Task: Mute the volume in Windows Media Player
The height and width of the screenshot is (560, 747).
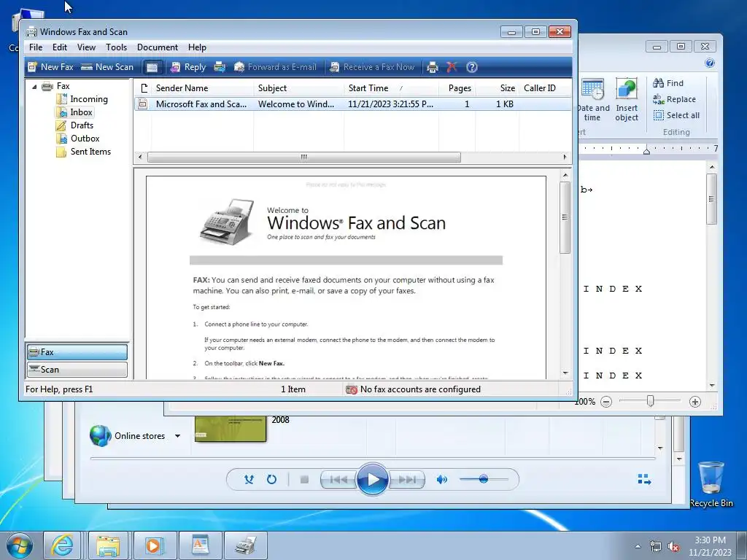Action: click(x=441, y=480)
